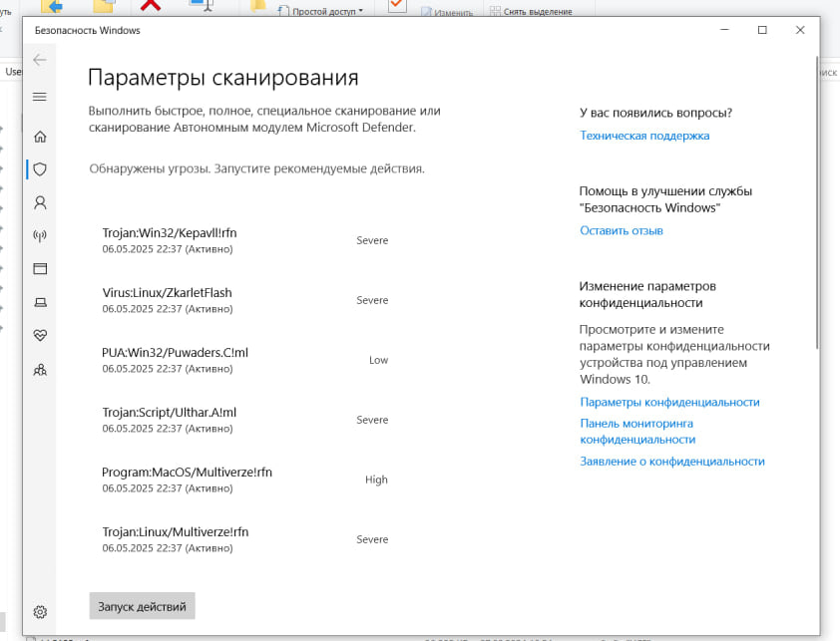This screenshot has height=641, width=840.
Task: Click the date line under Trojan:Linux/Multiverze!rfn
Action: [x=168, y=548]
